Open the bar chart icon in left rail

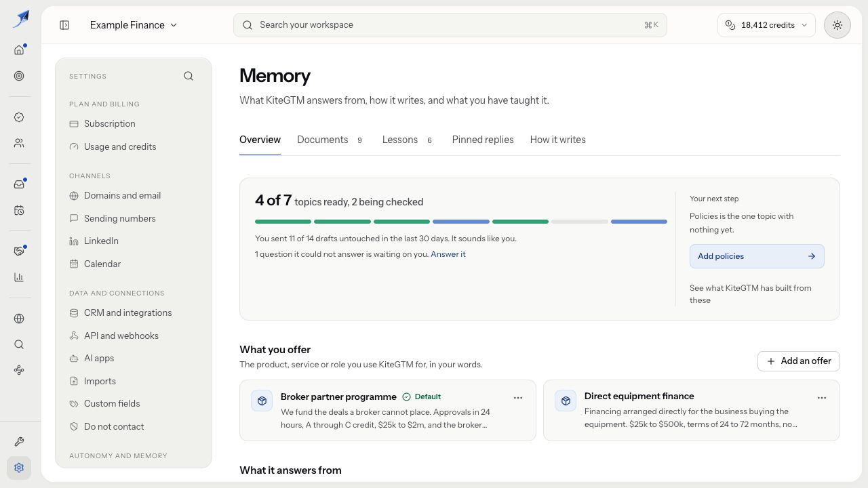click(19, 277)
